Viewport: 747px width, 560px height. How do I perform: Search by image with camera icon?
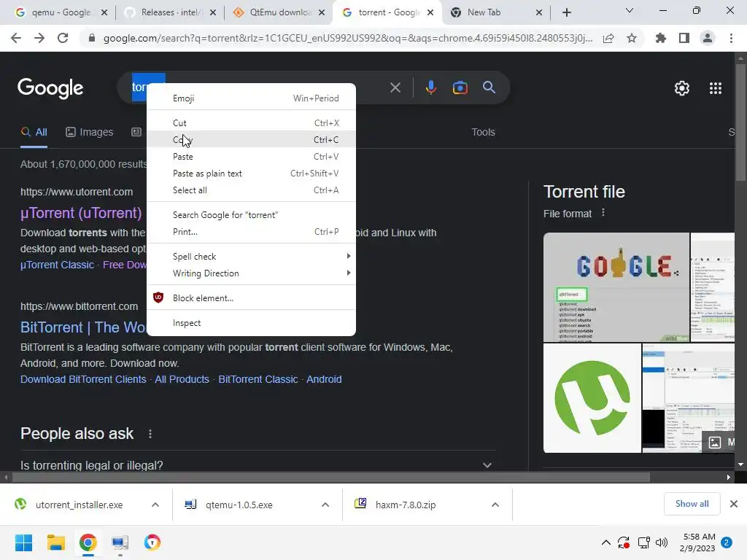tap(460, 87)
